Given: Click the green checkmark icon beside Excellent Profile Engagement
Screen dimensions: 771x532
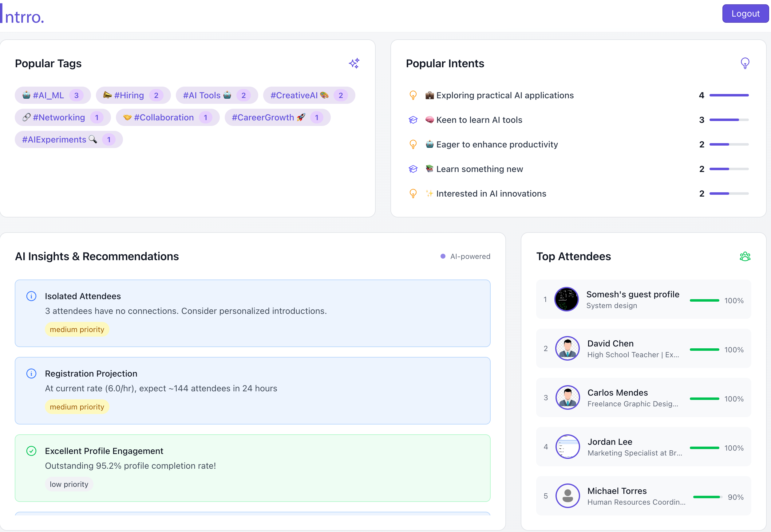Looking at the screenshot, I should tap(31, 451).
